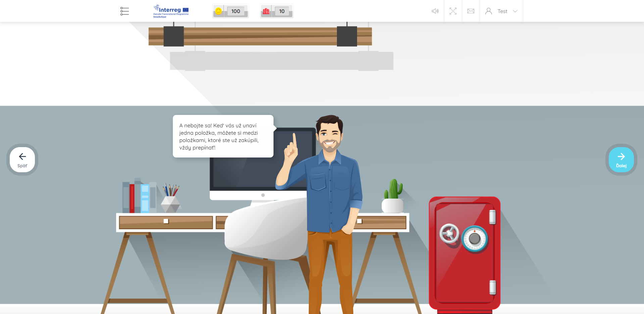Click the gold coin icon
This screenshot has height=314, width=644.
[218, 11]
